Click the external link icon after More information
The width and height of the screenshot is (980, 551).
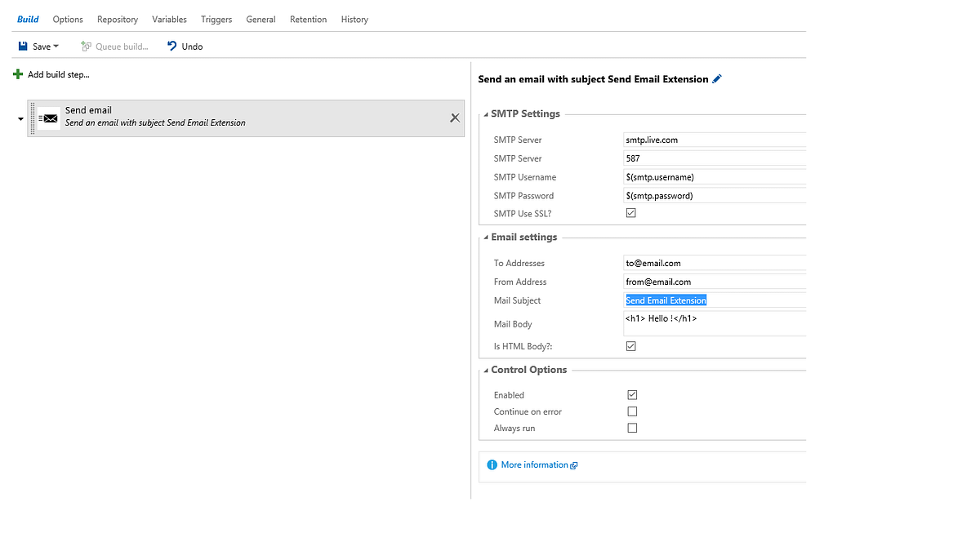click(572, 464)
